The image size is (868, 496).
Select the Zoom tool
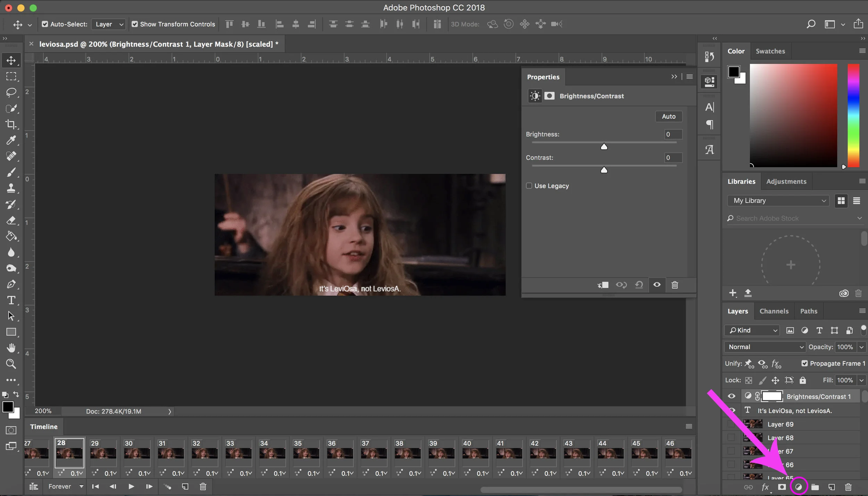coord(11,364)
